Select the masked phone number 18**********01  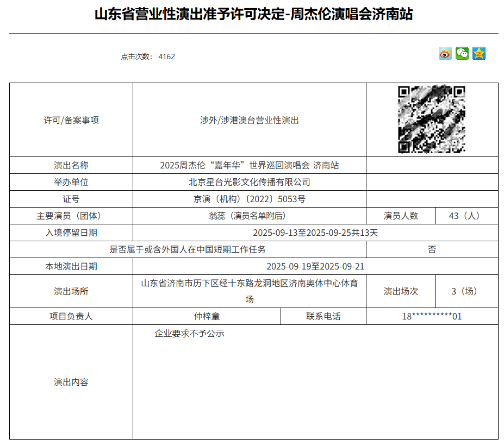[432, 316]
